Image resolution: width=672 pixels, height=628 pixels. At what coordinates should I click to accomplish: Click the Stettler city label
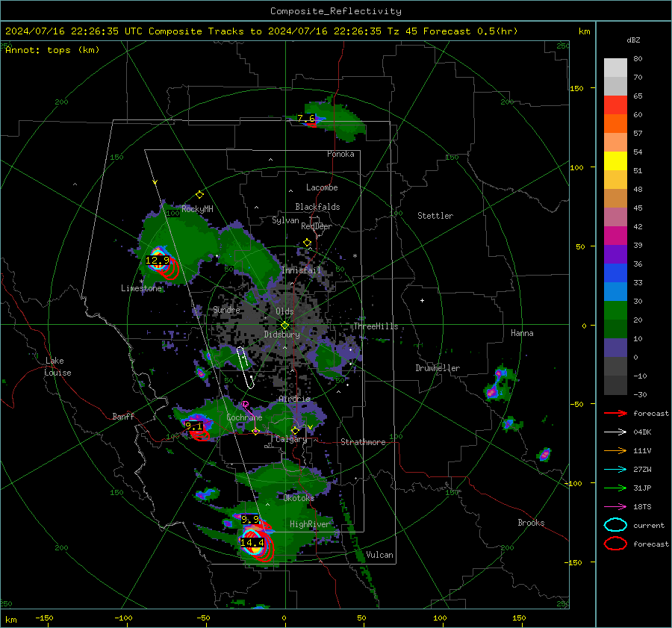point(435,216)
